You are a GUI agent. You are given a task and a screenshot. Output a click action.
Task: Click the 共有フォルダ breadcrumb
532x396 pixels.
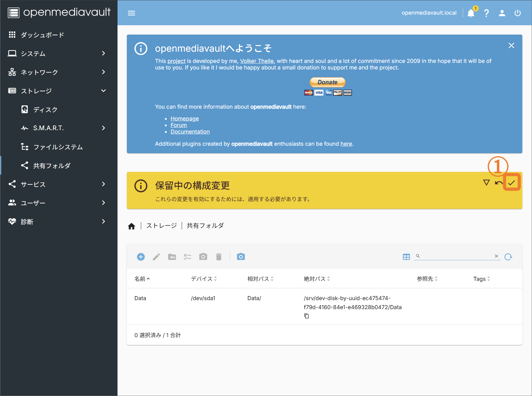coord(205,226)
